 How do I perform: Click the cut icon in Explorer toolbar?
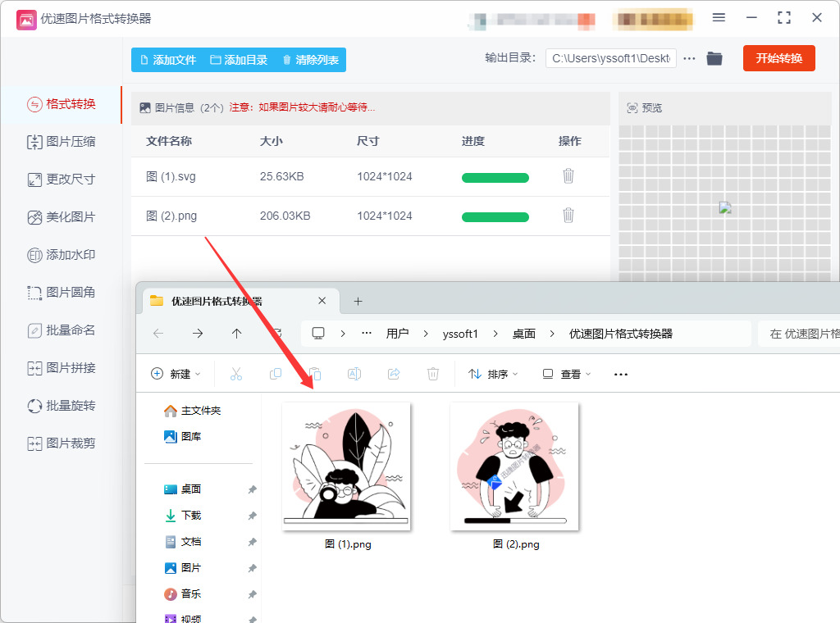(x=236, y=374)
